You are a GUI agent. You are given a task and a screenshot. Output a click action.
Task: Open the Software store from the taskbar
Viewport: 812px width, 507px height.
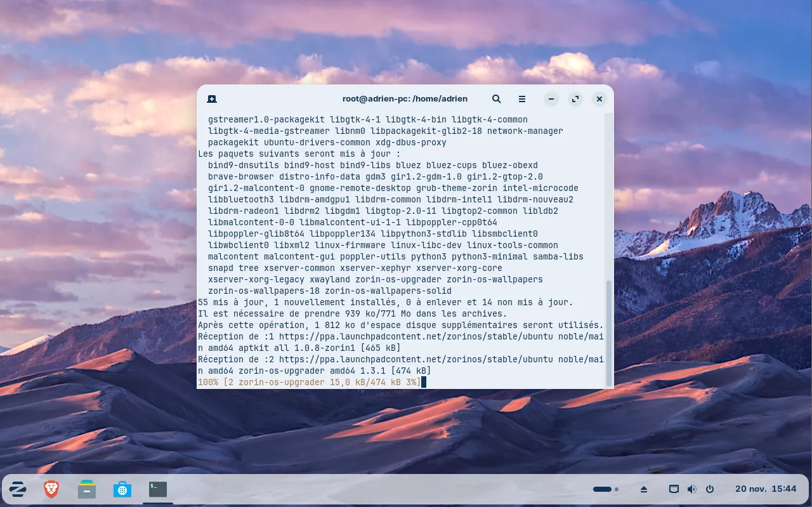click(122, 489)
